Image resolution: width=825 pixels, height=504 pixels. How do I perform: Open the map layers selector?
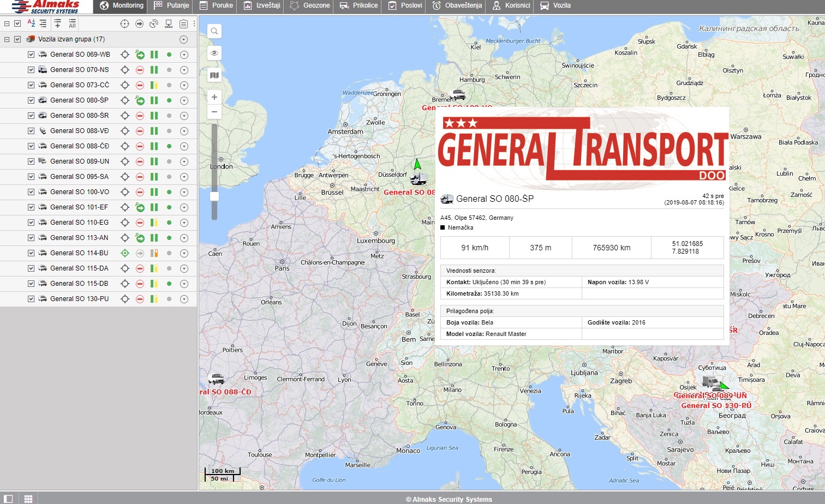click(214, 75)
